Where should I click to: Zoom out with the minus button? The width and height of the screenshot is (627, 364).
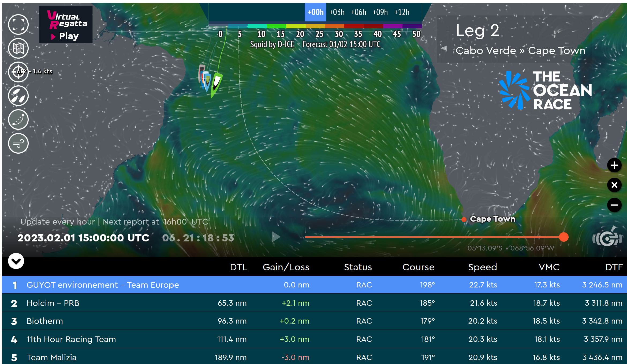[x=614, y=205]
